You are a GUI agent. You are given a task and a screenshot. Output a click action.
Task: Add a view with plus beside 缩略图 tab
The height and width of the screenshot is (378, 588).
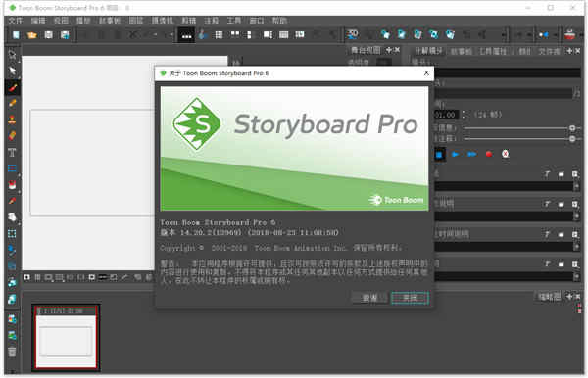click(569, 297)
